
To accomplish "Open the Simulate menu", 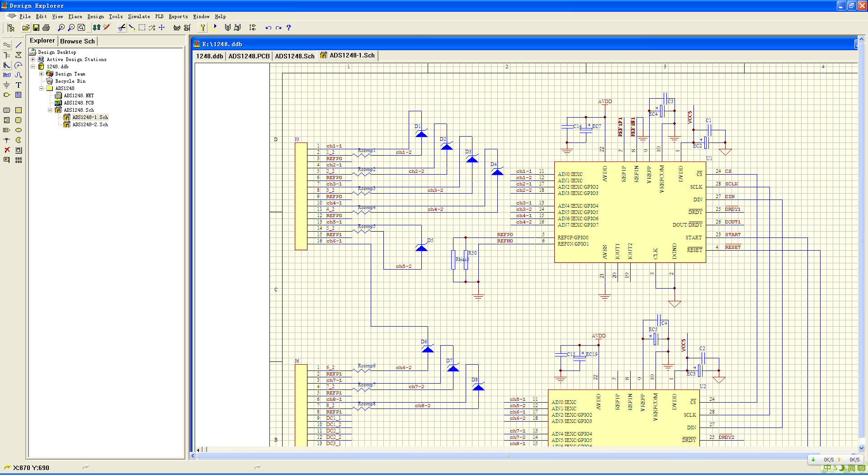I will click(x=139, y=16).
